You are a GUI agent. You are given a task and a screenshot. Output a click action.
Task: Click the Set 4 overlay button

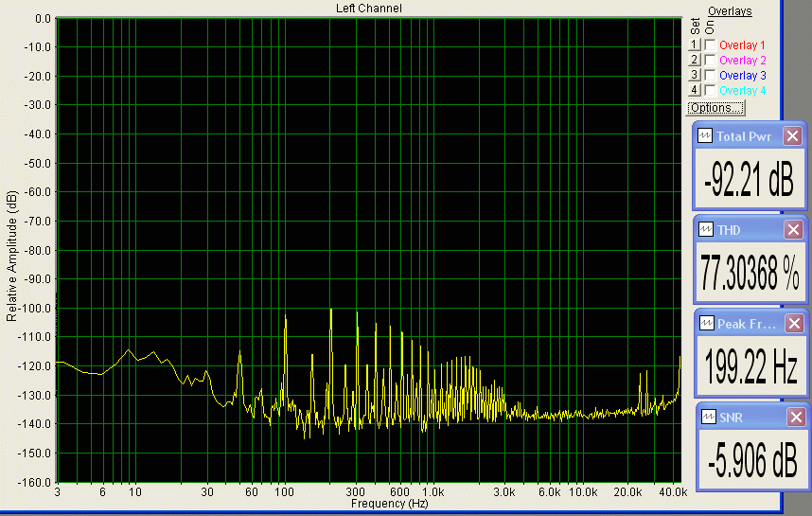pos(695,90)
